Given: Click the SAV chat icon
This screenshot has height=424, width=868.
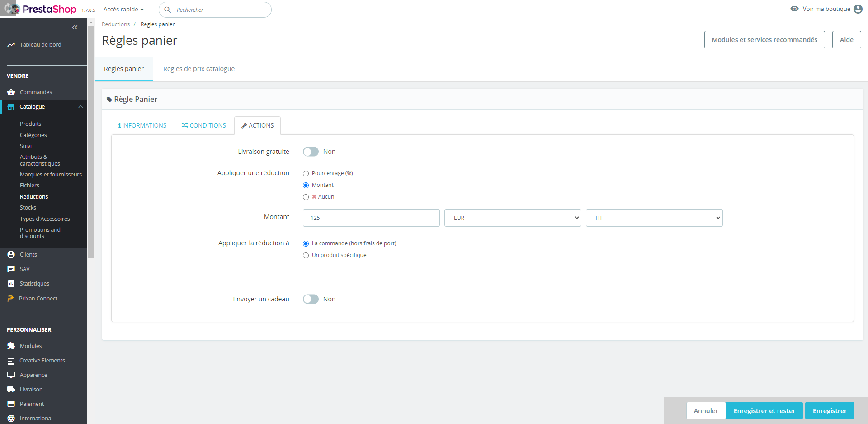Looking at the screenshot, I should 11,269.
